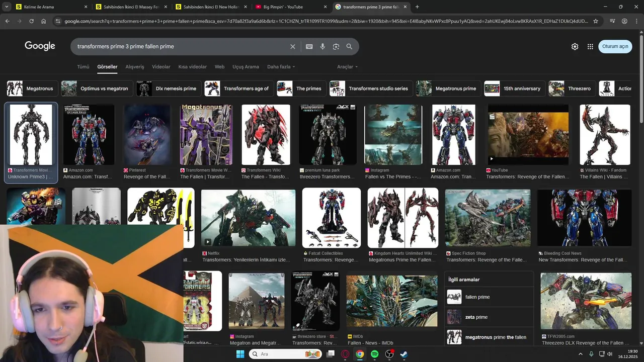644x362 pixels.
Task: Open Chrome three-dot menu
Action: click(636, 21)
